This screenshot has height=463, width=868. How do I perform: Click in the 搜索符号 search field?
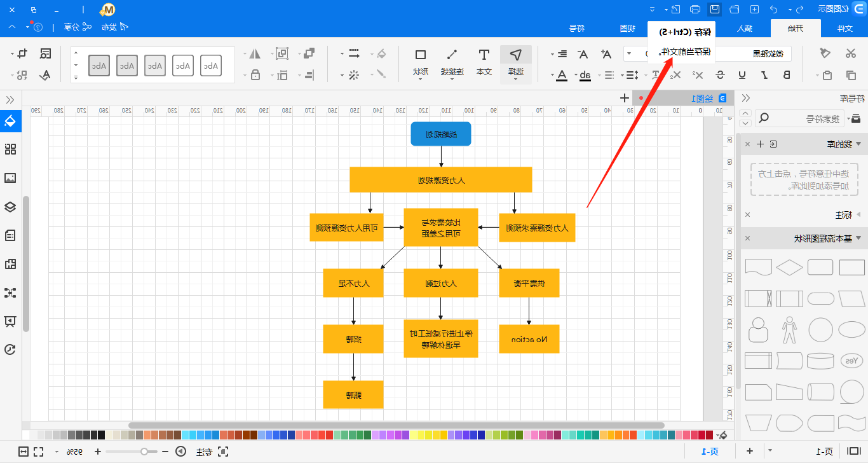pyautogui.click(x=798, y=118)
